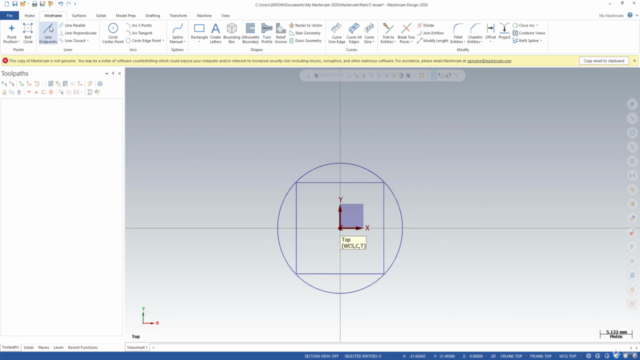Viewport: 640px width, 360px height.
Task: Expand the Refit Spline dropdown arrow
Action: click(x=541, y=41)
